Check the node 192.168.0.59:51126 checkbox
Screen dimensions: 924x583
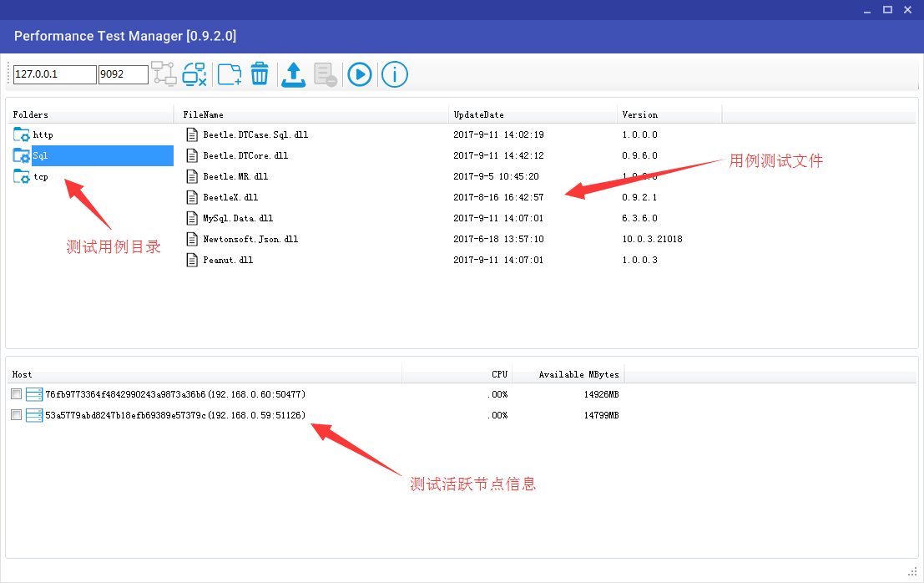(17, 416)
